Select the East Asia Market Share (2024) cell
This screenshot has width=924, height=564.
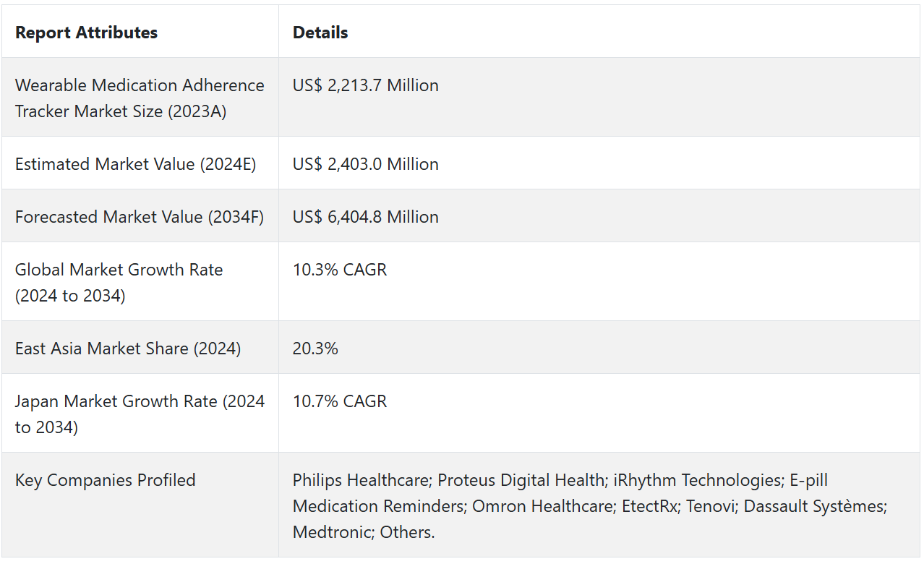128,349
